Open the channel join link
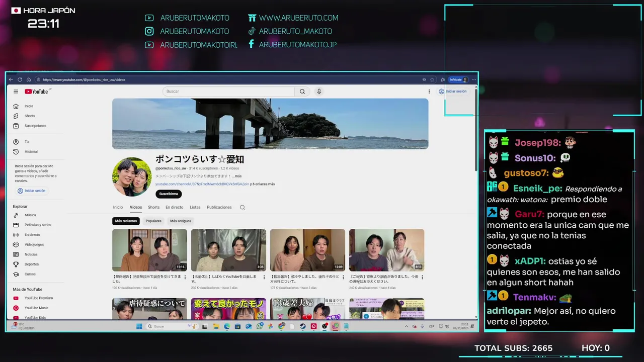Image resolution: width=644 pixels, height=362 pixels. point(202,184)
